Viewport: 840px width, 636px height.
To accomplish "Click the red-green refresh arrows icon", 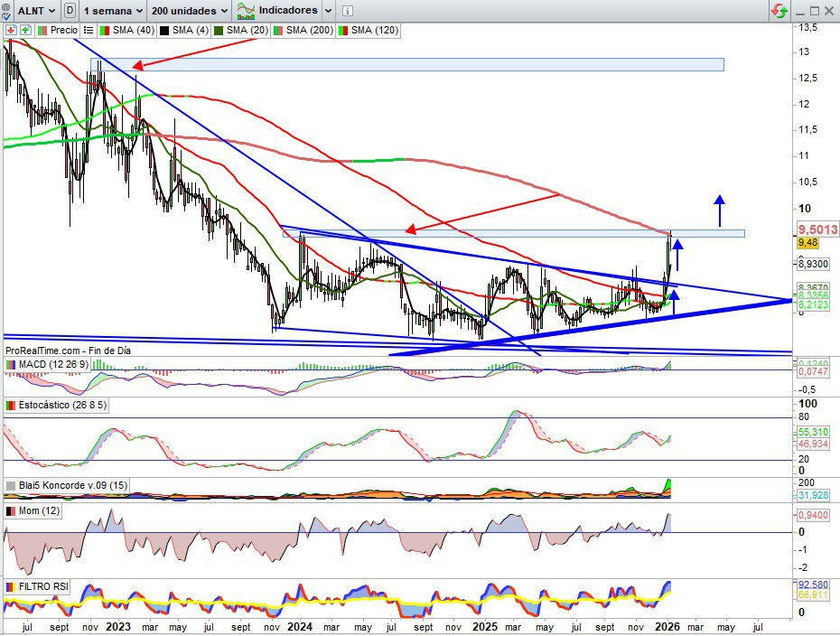I will (x=779, y=11).
